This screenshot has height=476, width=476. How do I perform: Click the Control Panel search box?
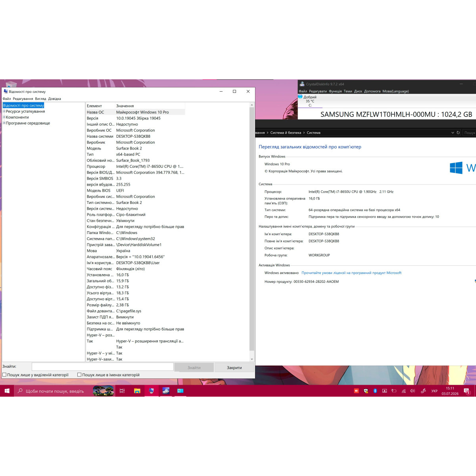click(x=470, y=133)
